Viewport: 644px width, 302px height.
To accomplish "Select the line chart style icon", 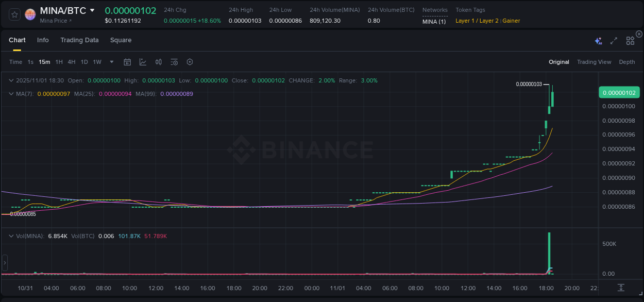I will (143, 62).
